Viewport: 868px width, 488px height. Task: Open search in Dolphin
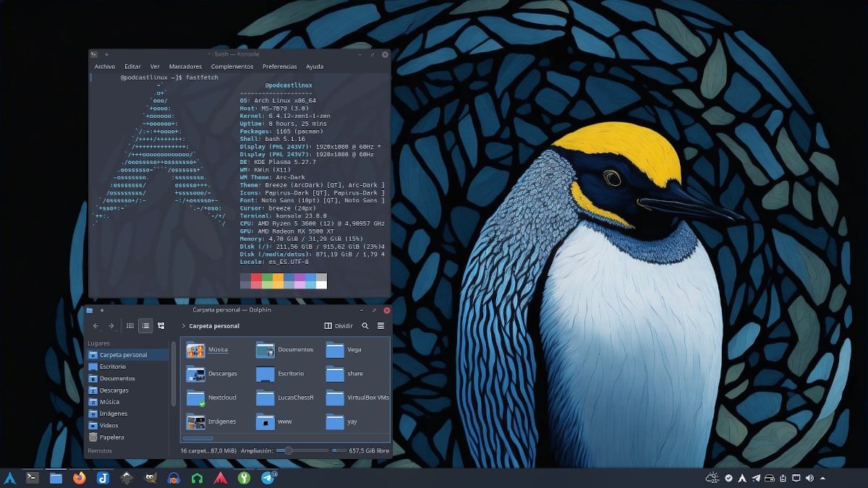pyautogui.click(x=365, y=326)
